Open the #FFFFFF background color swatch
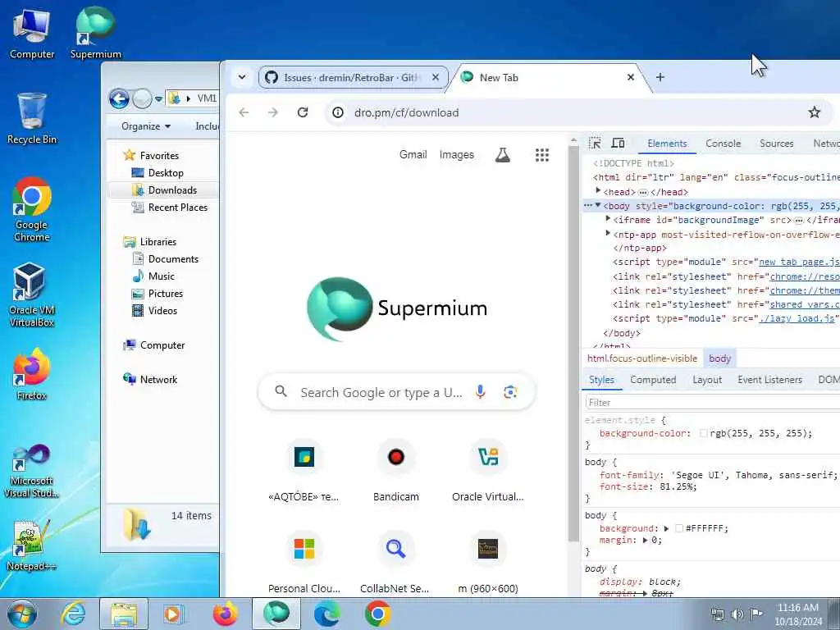This screenshot has height=630, width=840. (x=678, y=528)
